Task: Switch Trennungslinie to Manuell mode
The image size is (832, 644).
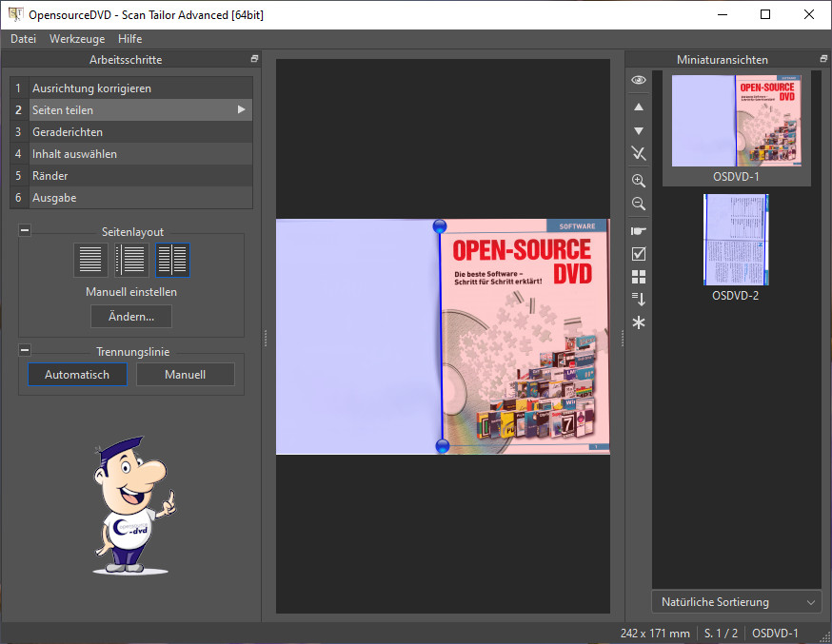Action: click(185, 375)
